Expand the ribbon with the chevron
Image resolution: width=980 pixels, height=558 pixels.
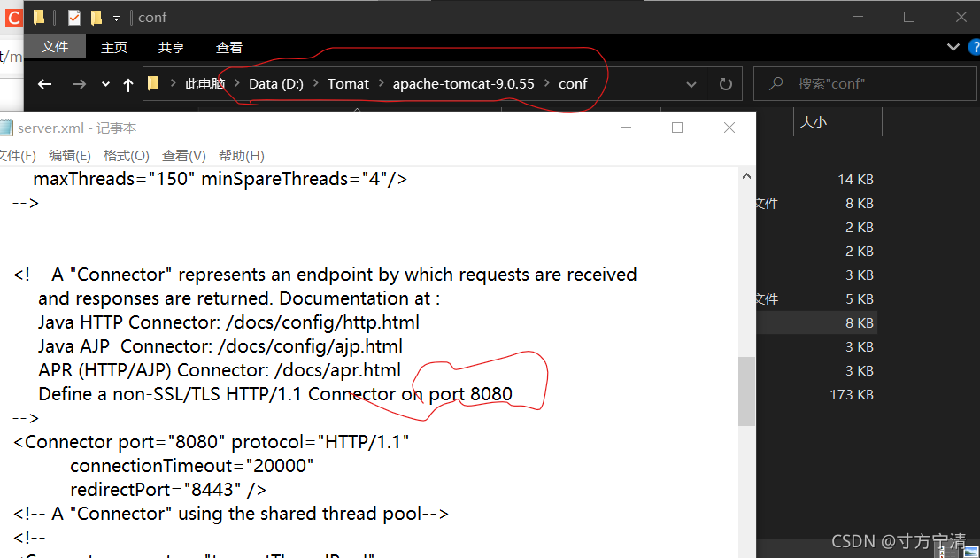click(953, 47)
